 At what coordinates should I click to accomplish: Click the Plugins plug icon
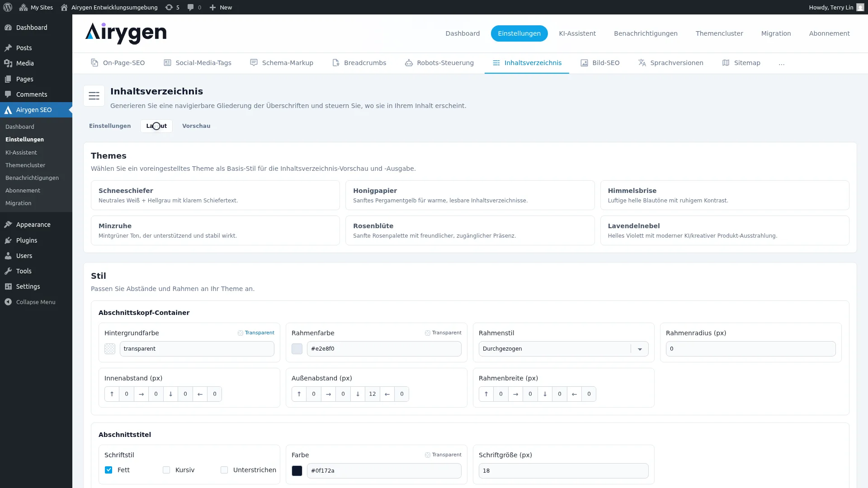[8, 240]
